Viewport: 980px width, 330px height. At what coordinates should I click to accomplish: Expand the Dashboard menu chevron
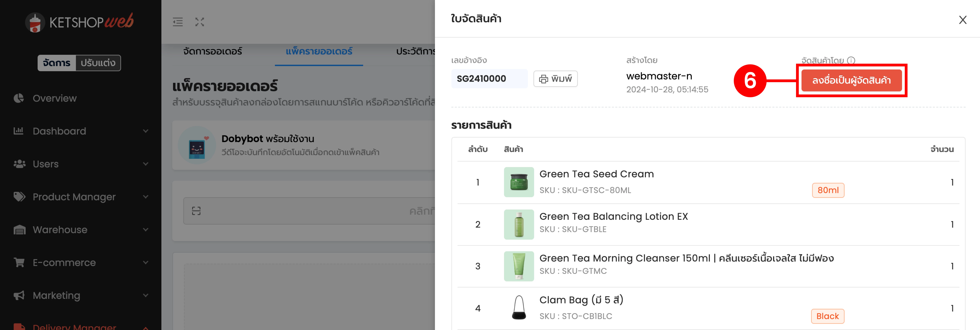[146, 131]
